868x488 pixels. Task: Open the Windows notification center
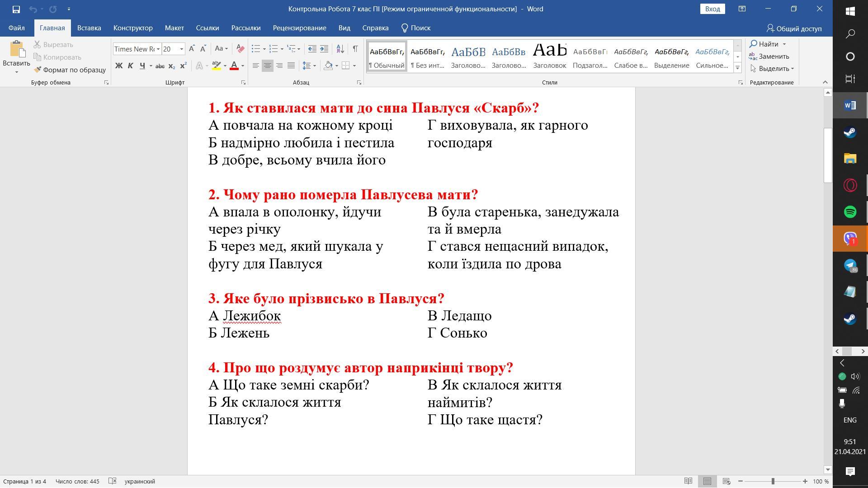(x=850, y=472)
